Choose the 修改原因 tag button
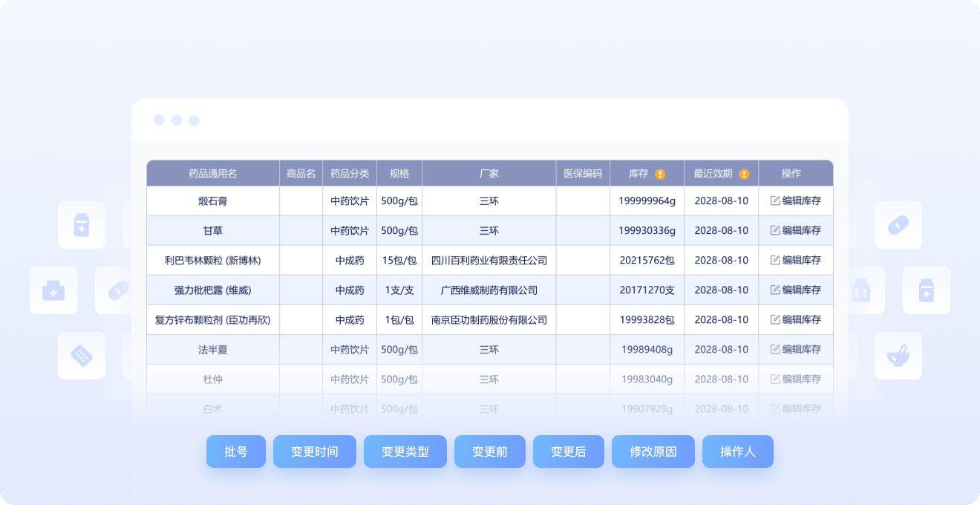This screenshot has height=505, width=980. [653, 452]
